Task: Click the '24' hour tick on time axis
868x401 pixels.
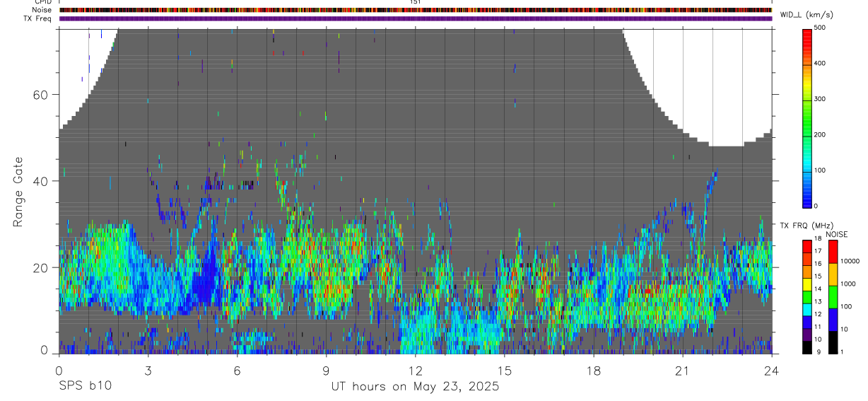Action: [x=771, y=370]
